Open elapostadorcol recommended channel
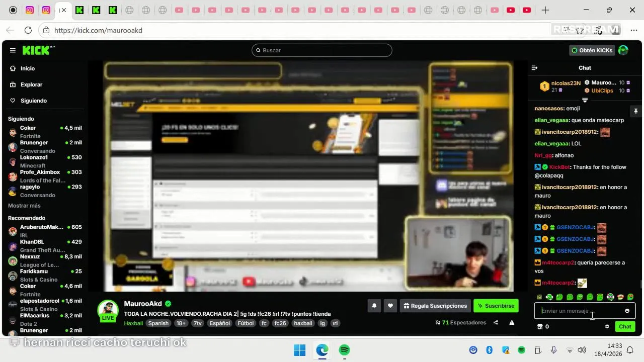The height and width of the screenshot is (362, 644). 44,305
